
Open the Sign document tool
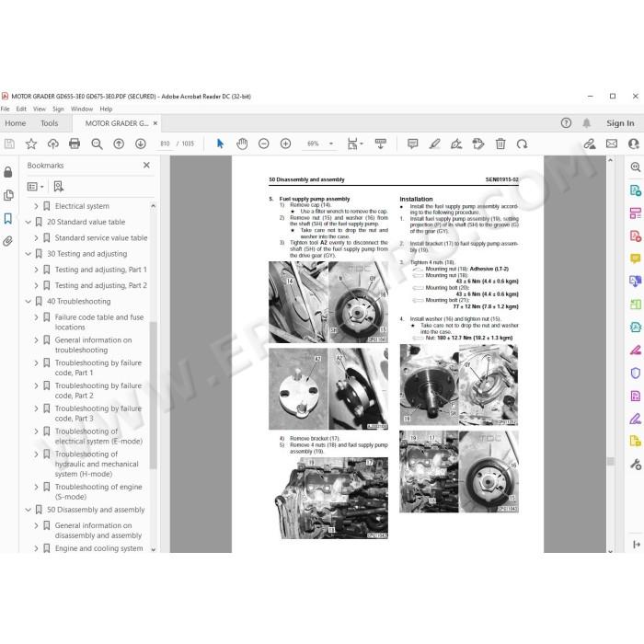pos(456,144)
